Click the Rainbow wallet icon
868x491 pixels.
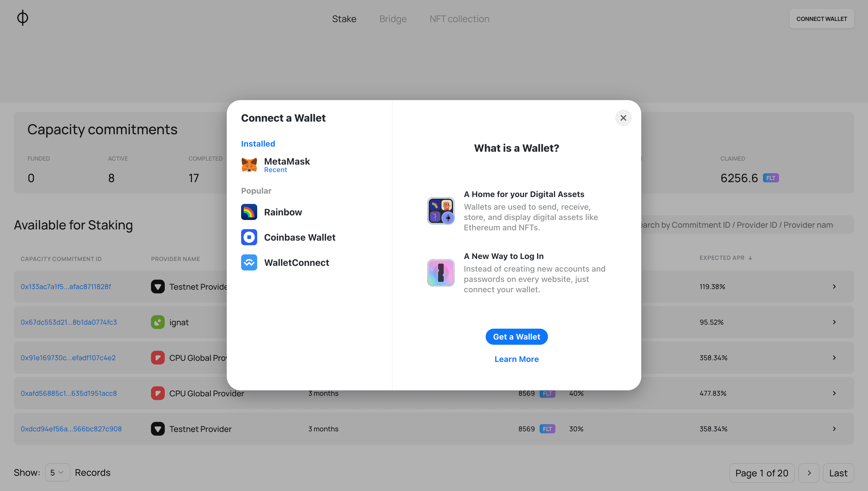(x=249, y=212)
